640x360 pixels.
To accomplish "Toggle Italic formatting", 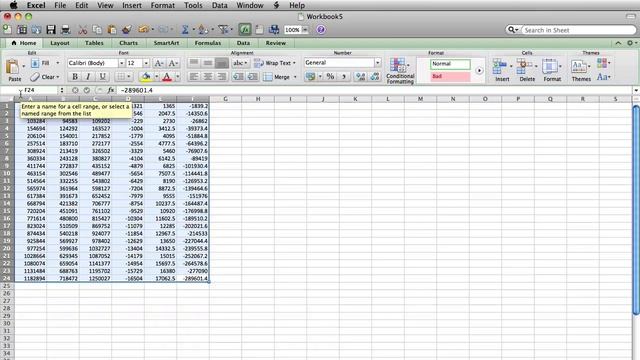I will (89, 77).
